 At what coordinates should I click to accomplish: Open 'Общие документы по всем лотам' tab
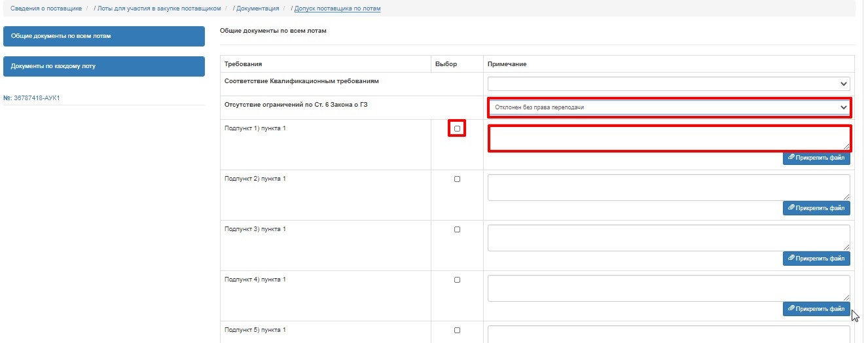[x=104, y=37]
